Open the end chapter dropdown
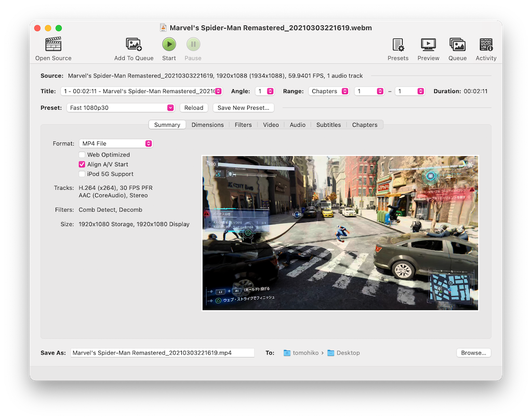Viewport: 532px width, 420px height. [410, 91]
